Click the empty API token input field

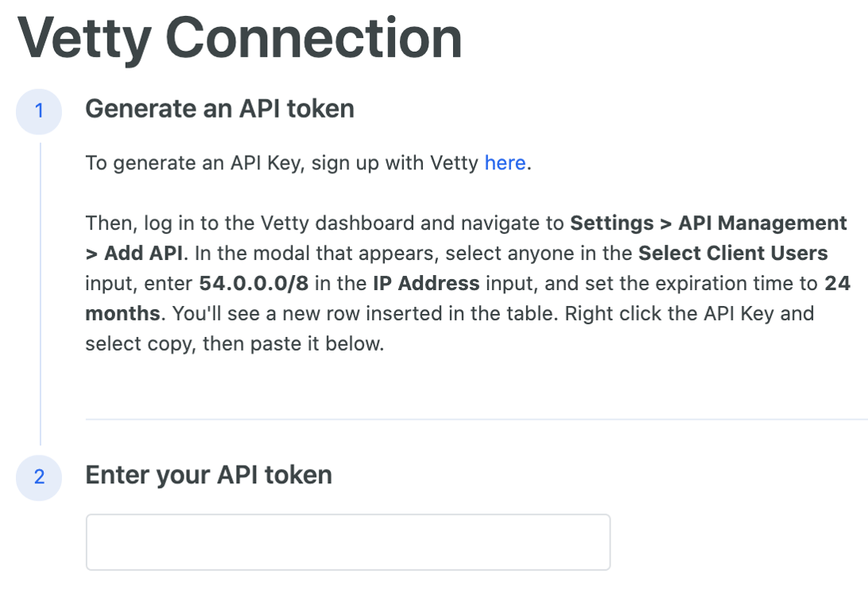pos(347,541)
